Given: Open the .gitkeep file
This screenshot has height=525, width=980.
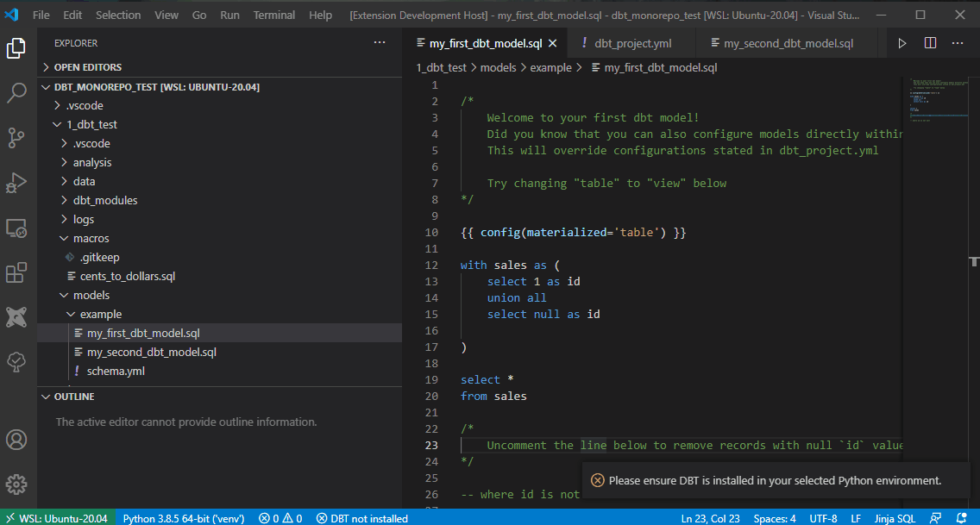Looking at the screenshot, I should pyautogui.click(x=219, y=257).
